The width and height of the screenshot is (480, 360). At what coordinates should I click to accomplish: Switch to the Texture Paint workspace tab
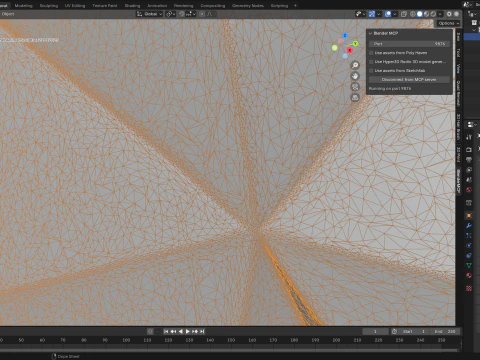105,6
